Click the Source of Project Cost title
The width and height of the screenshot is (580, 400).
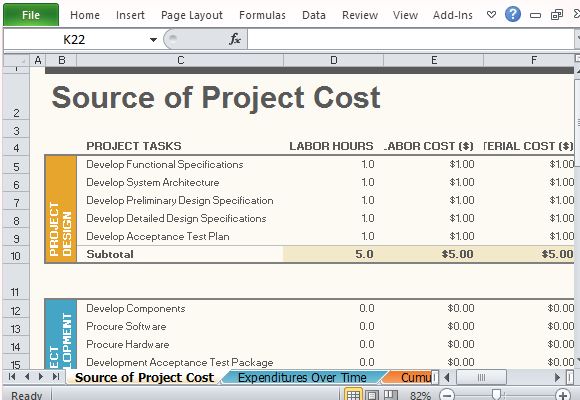pyautogui.click(x=216, y=98)
